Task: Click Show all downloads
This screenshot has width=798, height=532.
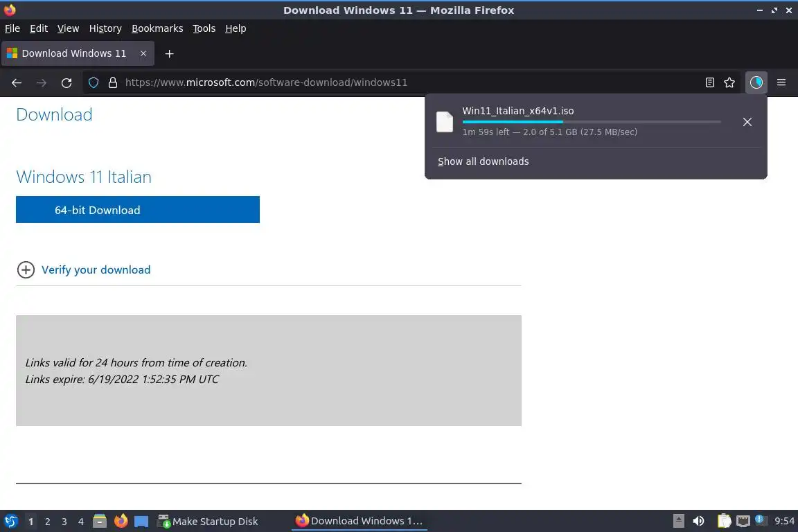Action: coord(483,161)
